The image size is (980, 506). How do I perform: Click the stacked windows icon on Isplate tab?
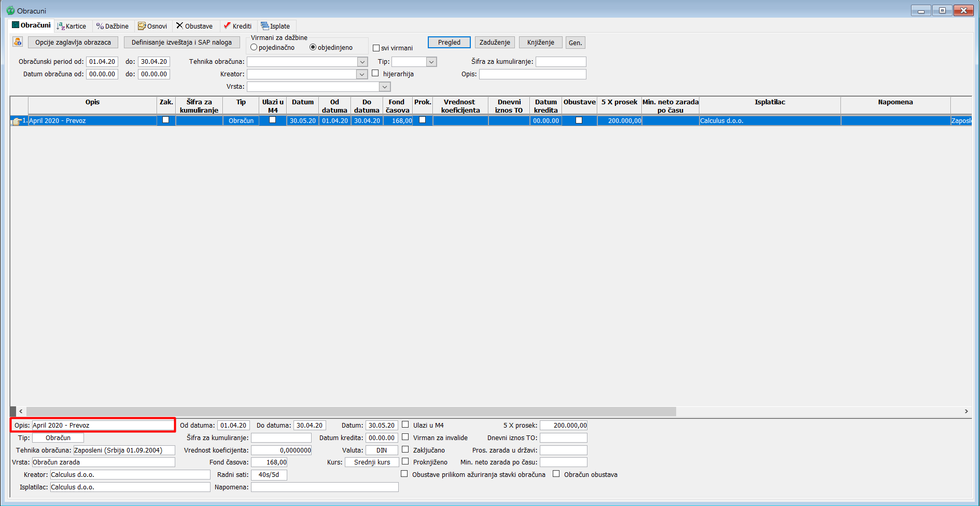pyautogui.click(x=264, y=26)
